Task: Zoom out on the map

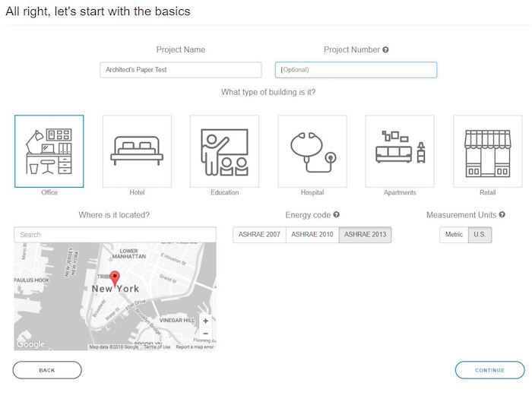Action: [205, 334]
